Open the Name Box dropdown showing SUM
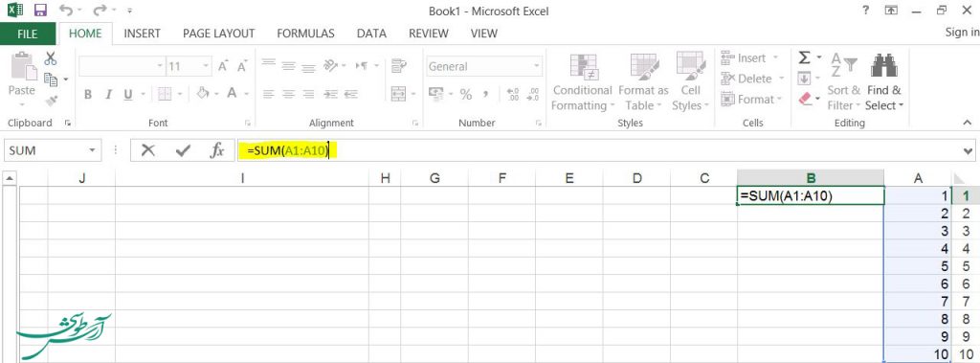Viewport: 980px width, 363px height. point(93,150)
